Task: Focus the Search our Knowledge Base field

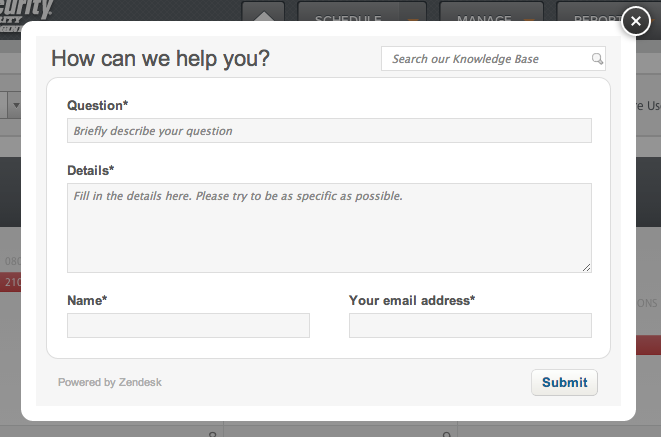Action: tap(493, 59)
